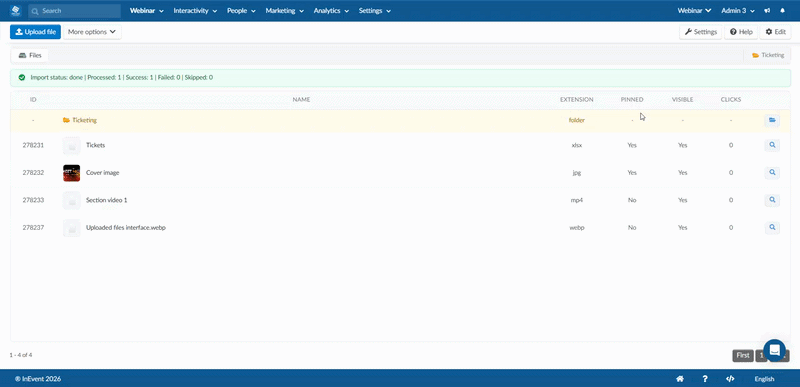Click the Section video 1 placeholder icon
Image resolution: width=800 pixels, height=387 pixels.
[x=71, y=200]
